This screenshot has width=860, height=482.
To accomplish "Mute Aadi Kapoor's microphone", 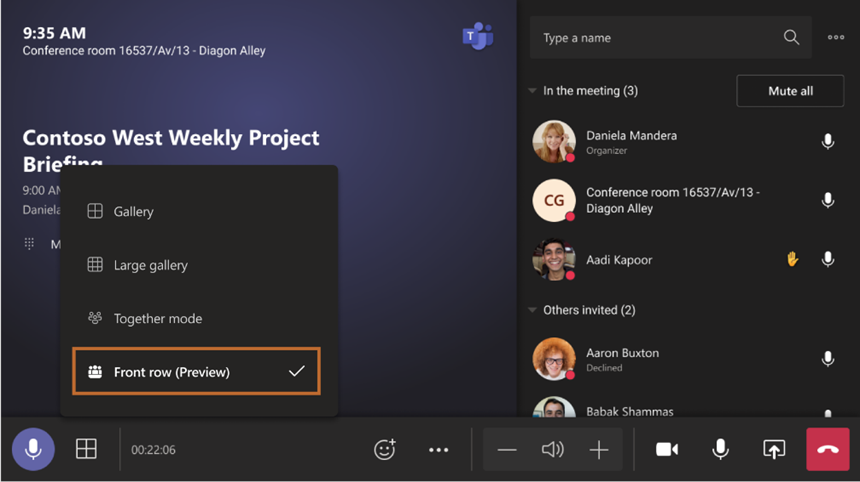I will (828, 259).
